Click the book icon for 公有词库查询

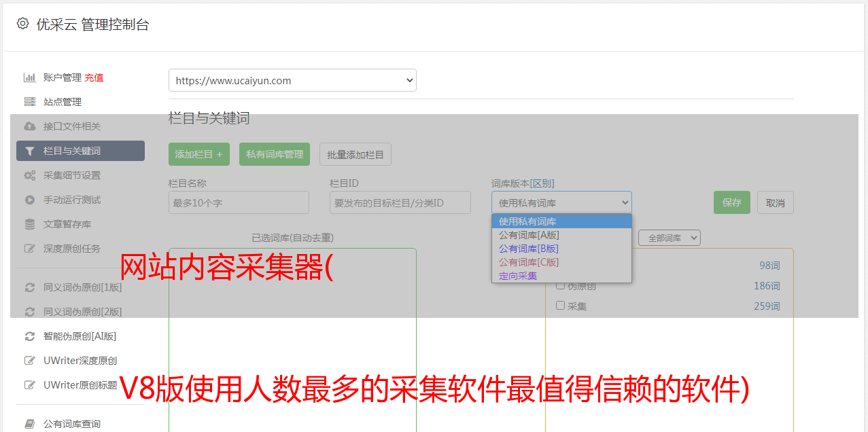[29, 424]
